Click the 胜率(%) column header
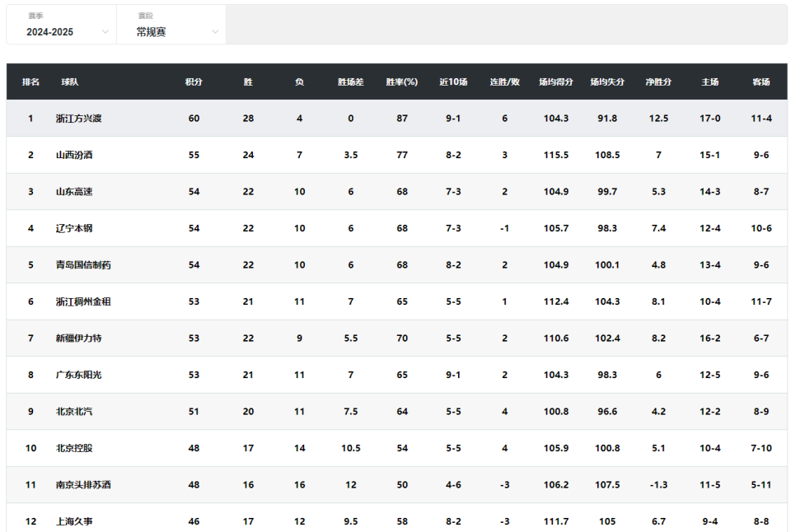Viewport: 791px width, 532px height. pos(402,82)
